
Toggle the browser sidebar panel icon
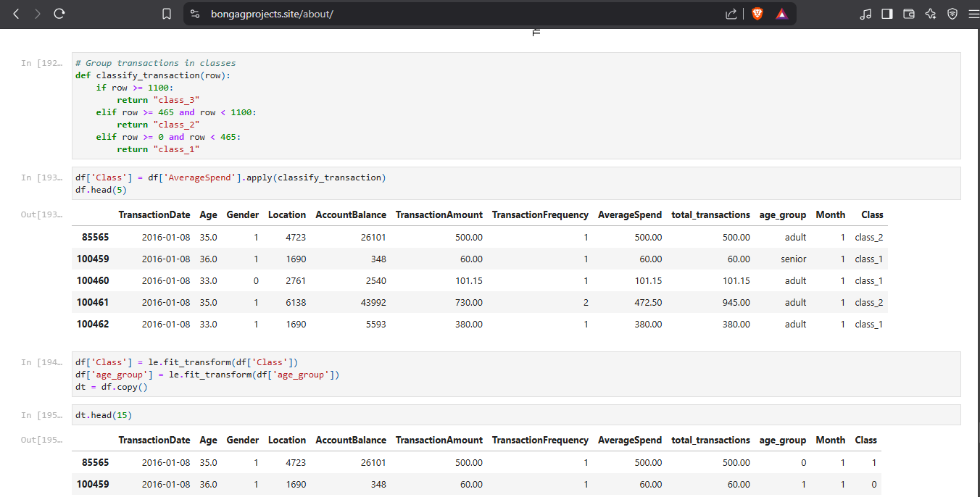[x=887, y=14]
